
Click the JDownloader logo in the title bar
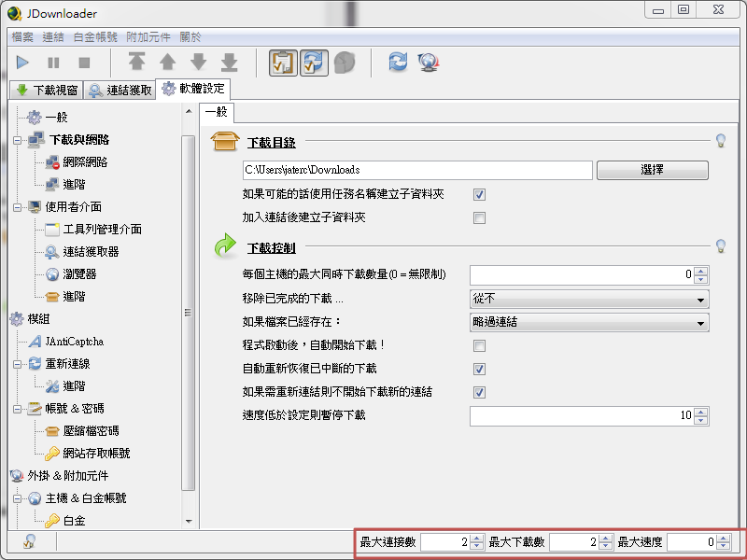15,13
